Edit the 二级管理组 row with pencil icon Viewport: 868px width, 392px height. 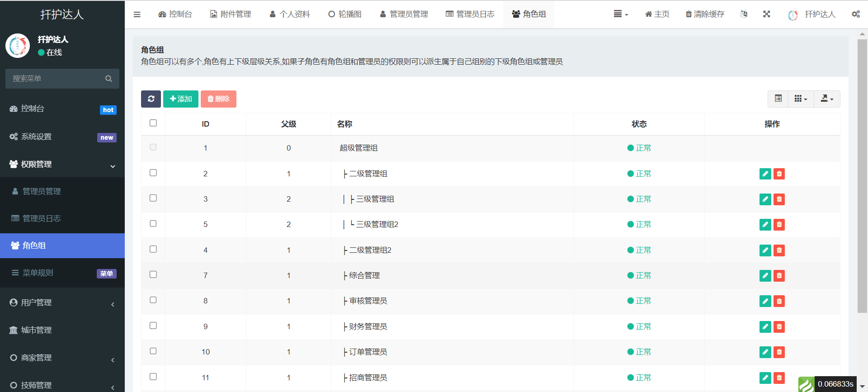(x=765, y=174)
